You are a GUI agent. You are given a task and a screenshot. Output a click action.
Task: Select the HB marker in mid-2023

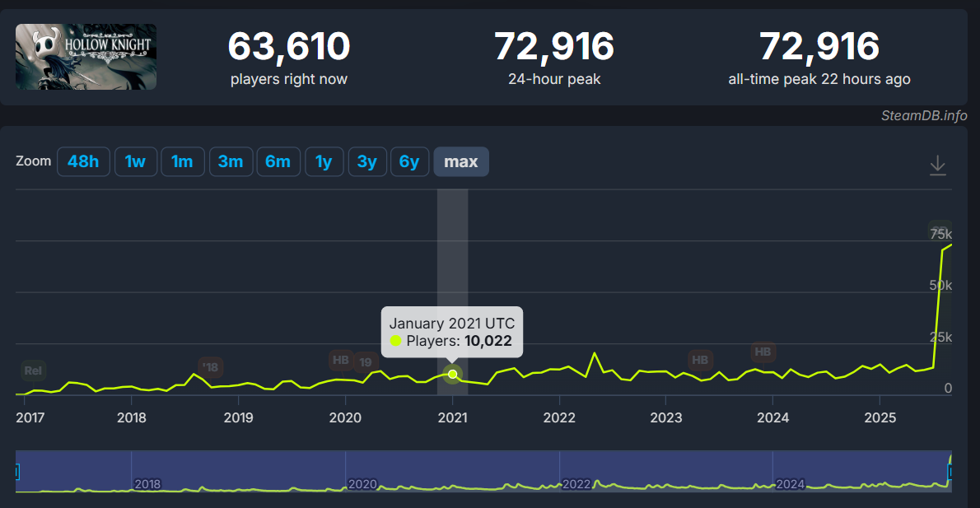[700, 360]
